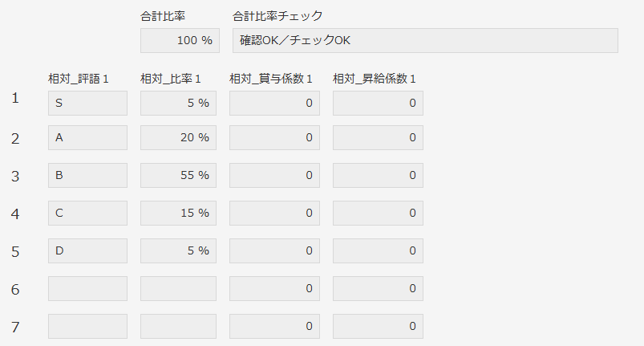Click the 合計比率チェック field reading 確認OK／チェックOK

424,40
